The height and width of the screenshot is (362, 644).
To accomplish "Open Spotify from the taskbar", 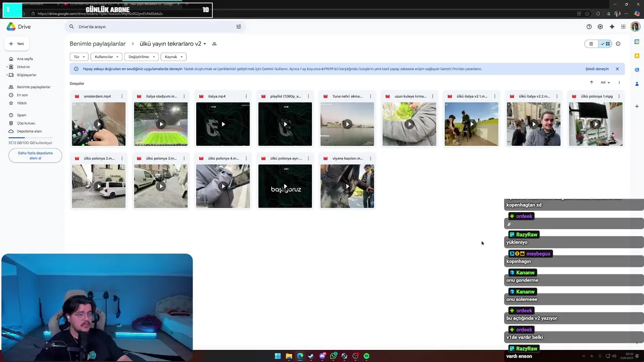I will pyautogui.click(x=367, y=356).
